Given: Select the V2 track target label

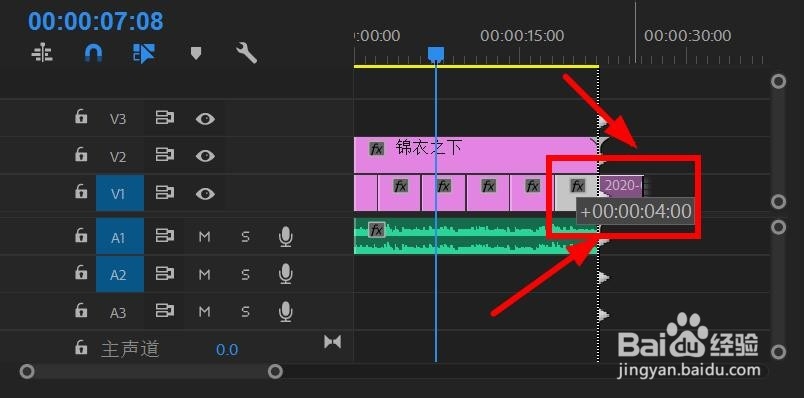Looking at the screenshot, I should coord(118,156).
